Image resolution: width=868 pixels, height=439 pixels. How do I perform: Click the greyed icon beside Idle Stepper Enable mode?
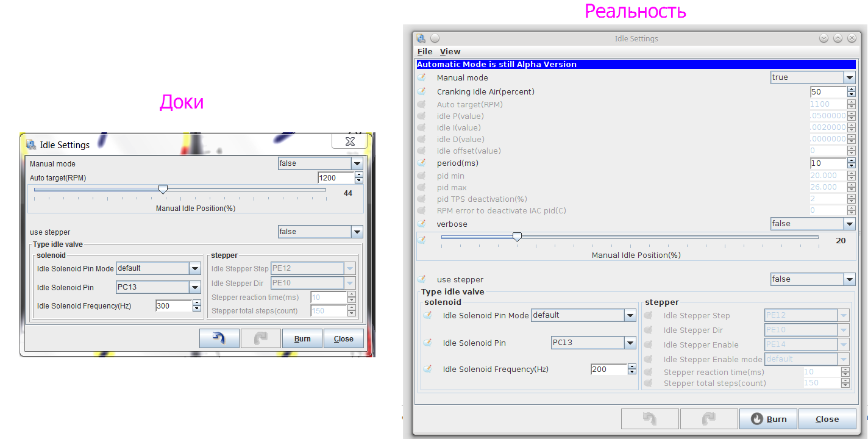pos(649,359)
